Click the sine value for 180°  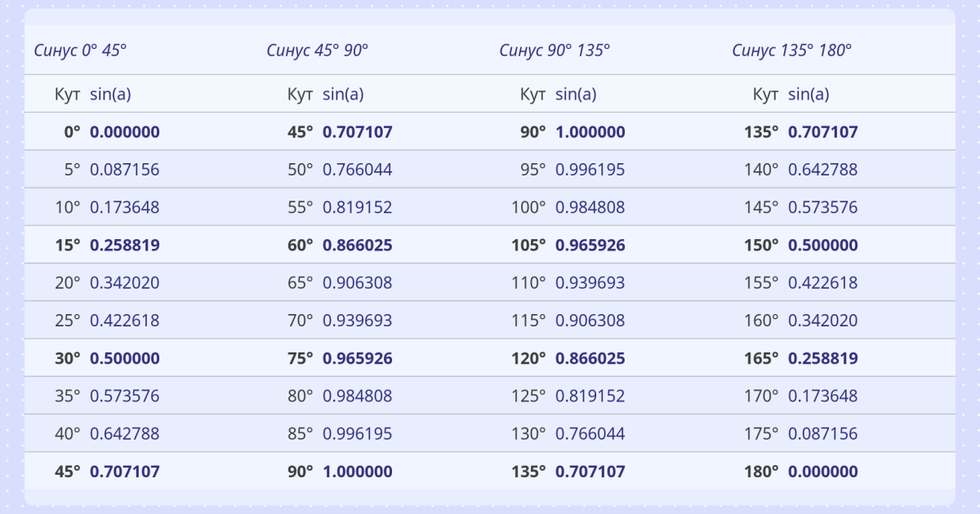point(822,472)
